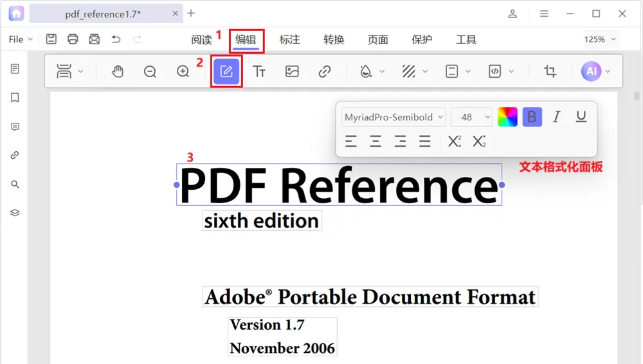
Task: Select the crop page tool
Action: coord(550,71)
